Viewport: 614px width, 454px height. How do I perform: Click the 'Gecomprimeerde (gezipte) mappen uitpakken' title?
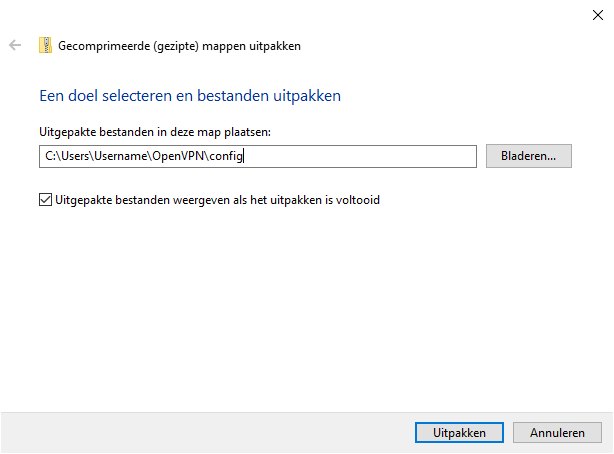click(180, 46)
